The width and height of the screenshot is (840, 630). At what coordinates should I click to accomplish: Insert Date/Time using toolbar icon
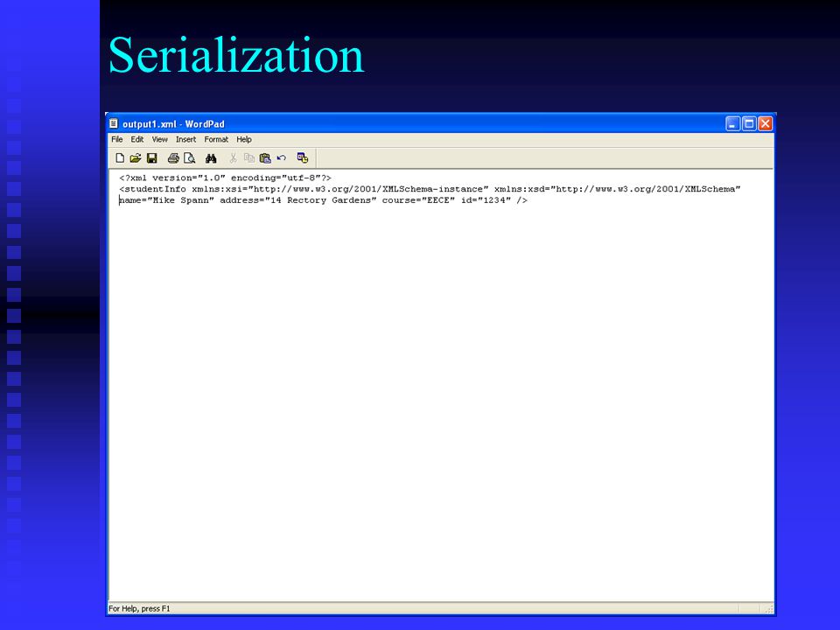tap(303, 158)
